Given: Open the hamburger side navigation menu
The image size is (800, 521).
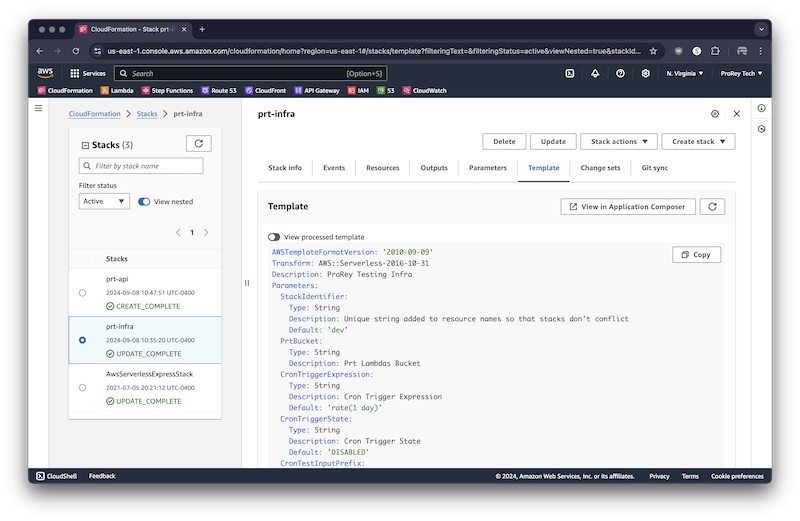Looking at the screenshot, I should 38,108.
